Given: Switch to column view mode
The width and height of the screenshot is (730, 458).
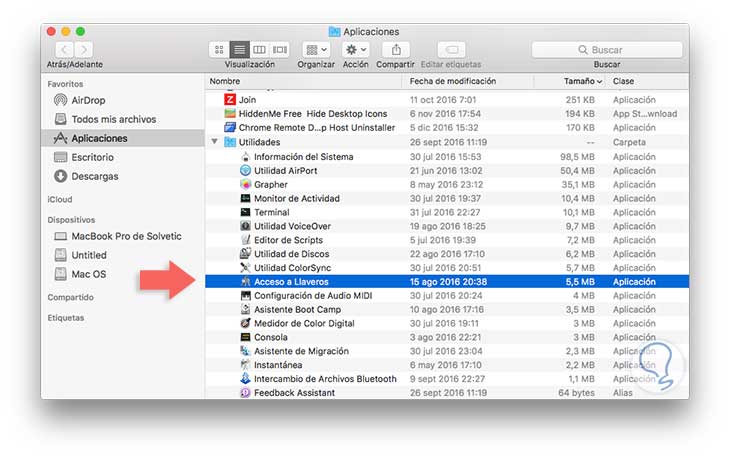Looking at the screenshot, I should click(259, 49).
